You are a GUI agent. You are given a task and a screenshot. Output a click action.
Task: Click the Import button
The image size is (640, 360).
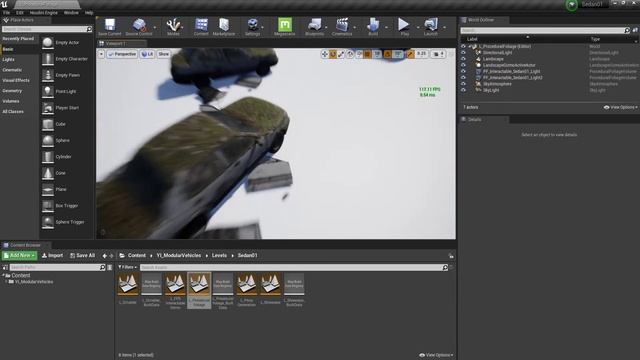[53, 256]
